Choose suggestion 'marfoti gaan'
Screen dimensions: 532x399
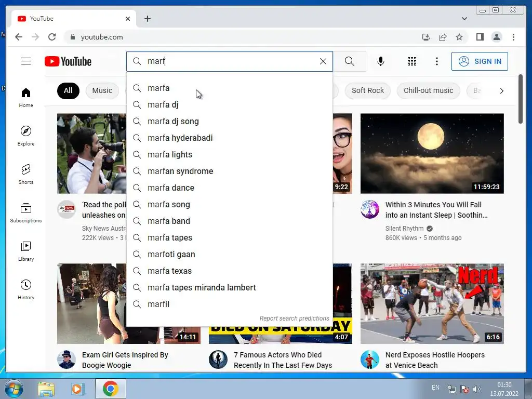pyautogui.click(x=229, y=254)
